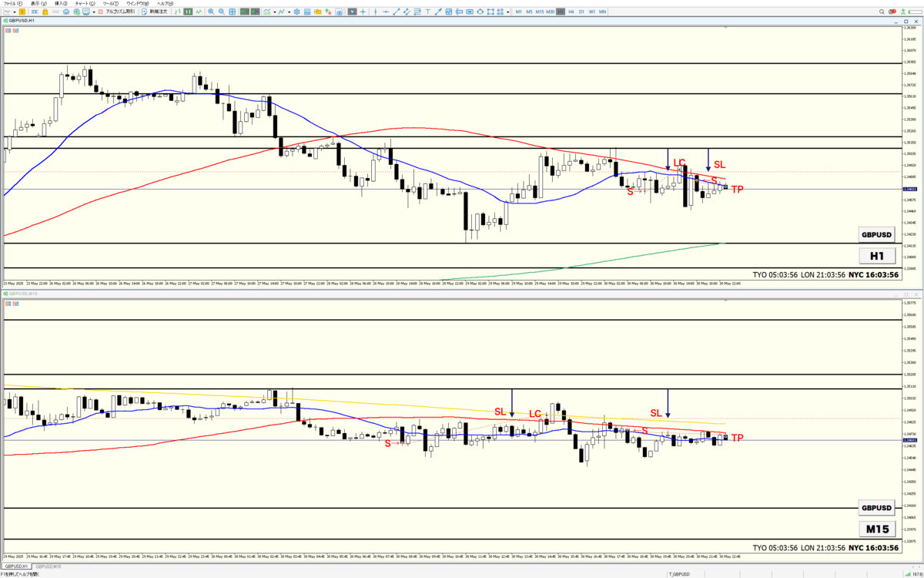
Task: Set timeframe to W1
Action: click(591, 12)
